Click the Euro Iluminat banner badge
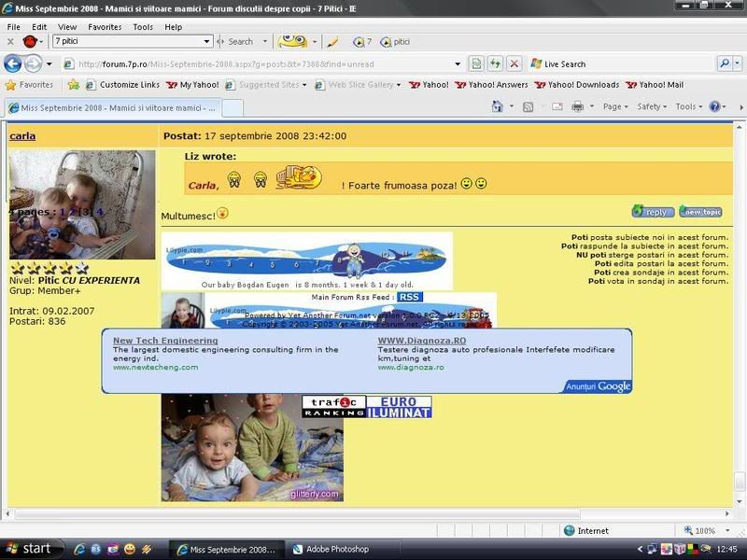This screenshot has height=560, width=747. point(400,407)
